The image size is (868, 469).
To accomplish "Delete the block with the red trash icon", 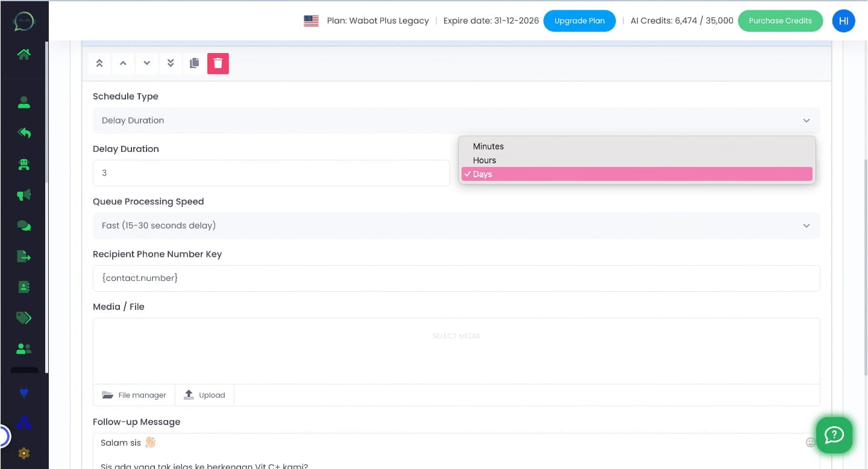I will click(x=218, y=63).
